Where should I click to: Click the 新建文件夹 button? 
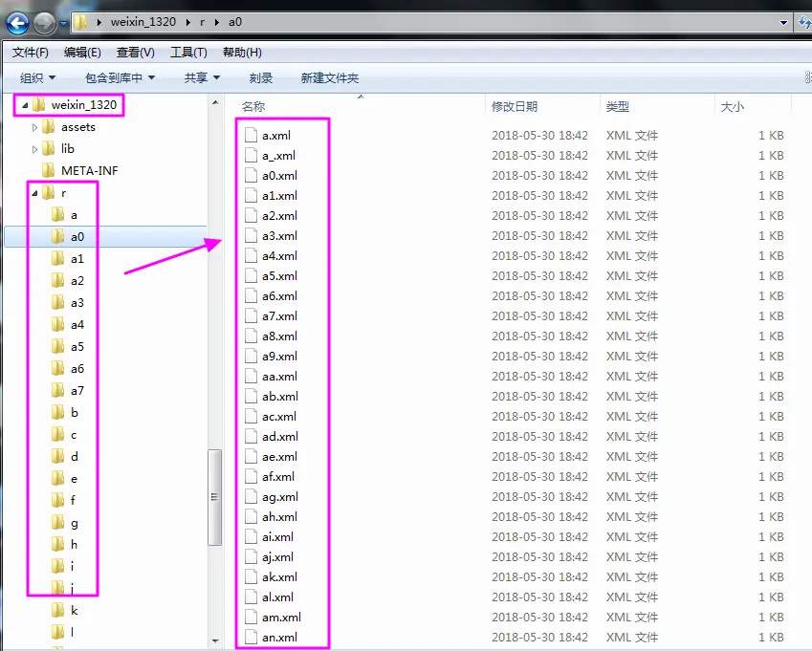tap(329, 77)
